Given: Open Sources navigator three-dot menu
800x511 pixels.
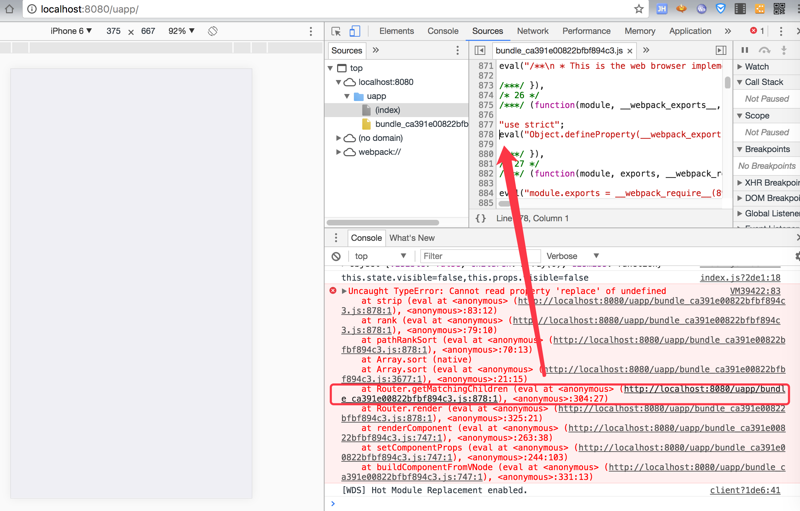Looking at the screenshot, I should [x=457, y=50].
